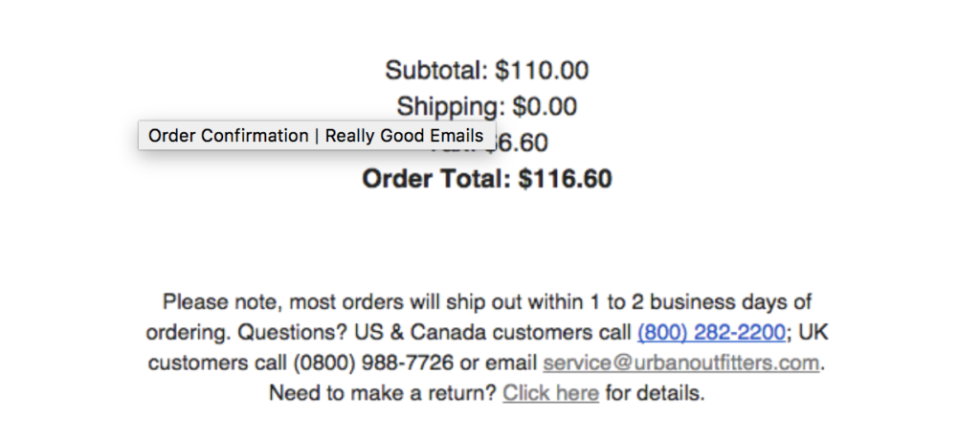Click the "for details." text
This screenshot has width=980, height=441.
click(655, 393)
